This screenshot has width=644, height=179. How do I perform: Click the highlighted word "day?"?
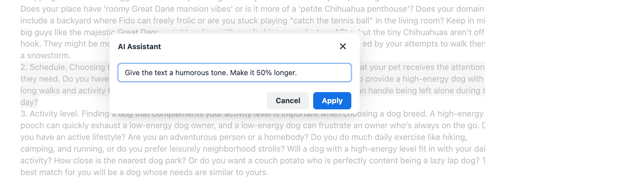[29, 103]
